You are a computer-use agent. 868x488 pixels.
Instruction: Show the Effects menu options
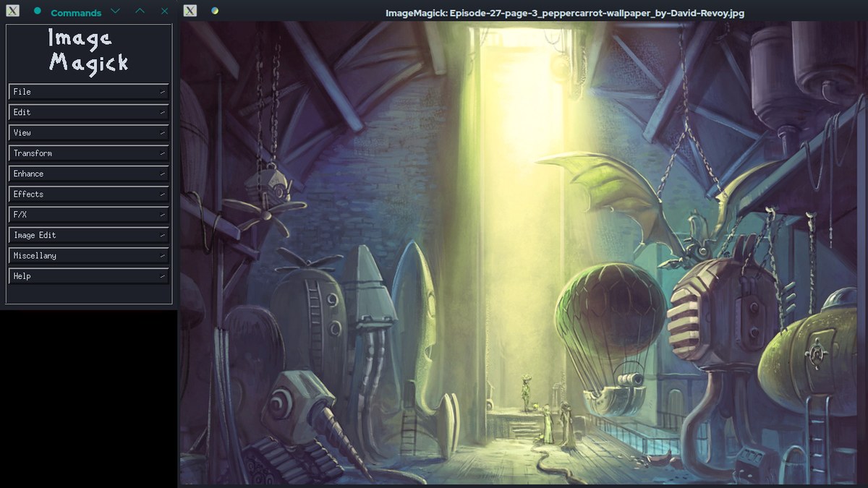pos(89,194)
